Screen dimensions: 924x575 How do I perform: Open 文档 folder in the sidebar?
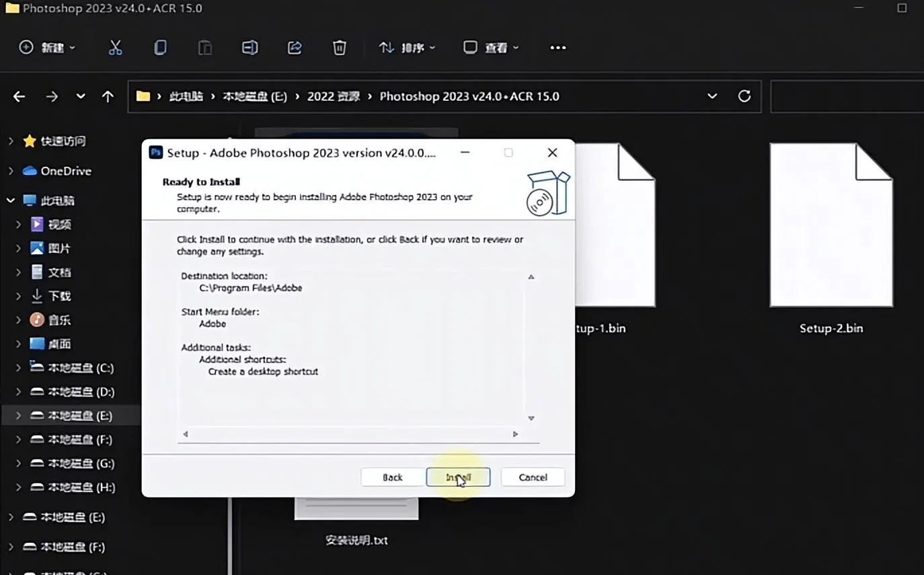pyautogui.click(x=59, y=272)
